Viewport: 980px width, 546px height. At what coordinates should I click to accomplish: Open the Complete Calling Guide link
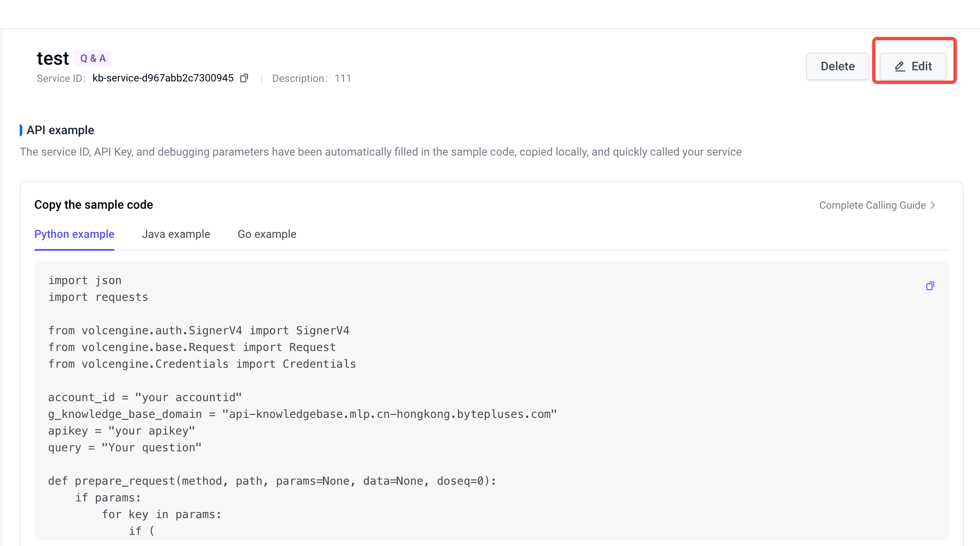[x=872, y=205]
